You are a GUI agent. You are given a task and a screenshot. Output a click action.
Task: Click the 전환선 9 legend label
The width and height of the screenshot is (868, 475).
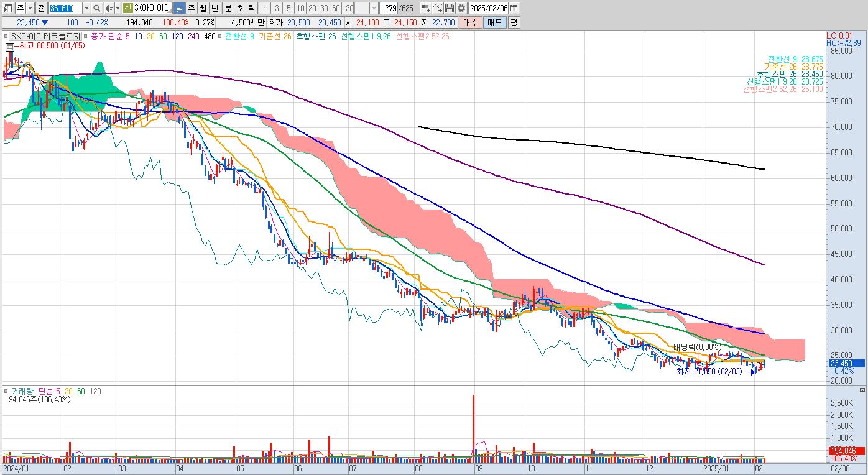(x=239, y=36)
